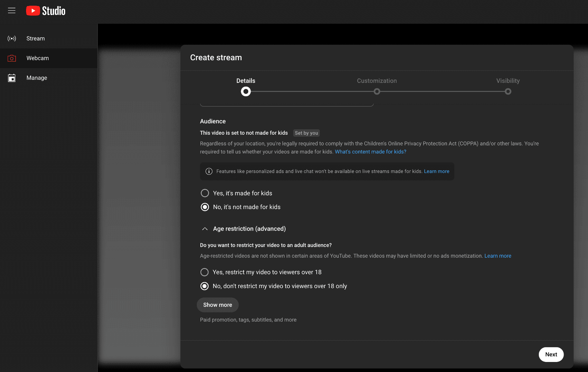Open paid promotion settings via Show more
Image resolution: width=588 pixels, height=372 pixels.
click(x=217, y=304)
